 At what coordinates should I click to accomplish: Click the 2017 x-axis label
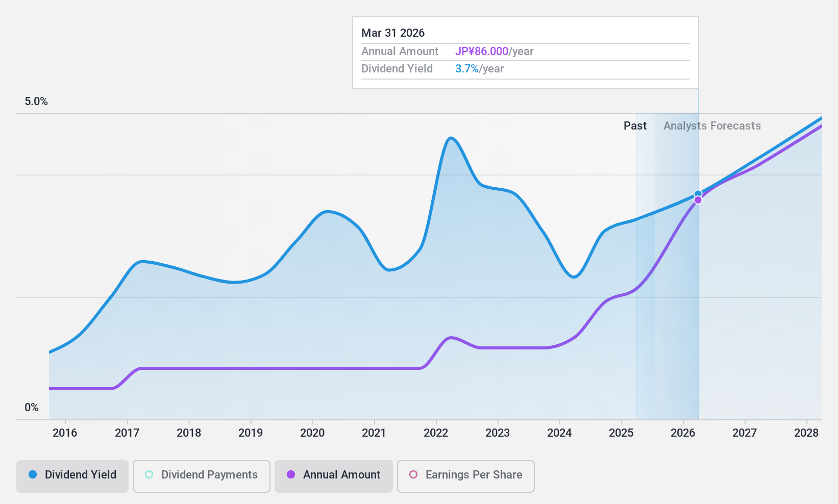pos(127,433)
